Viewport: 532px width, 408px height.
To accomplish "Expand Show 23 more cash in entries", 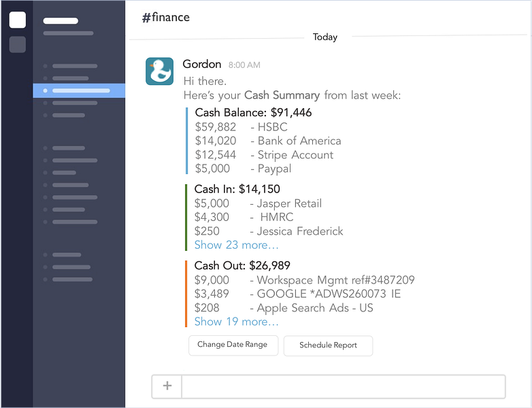I will click(236, 245).
